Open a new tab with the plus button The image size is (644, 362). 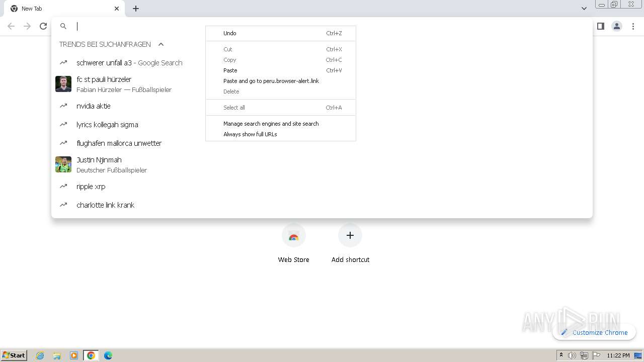point(136,9)
